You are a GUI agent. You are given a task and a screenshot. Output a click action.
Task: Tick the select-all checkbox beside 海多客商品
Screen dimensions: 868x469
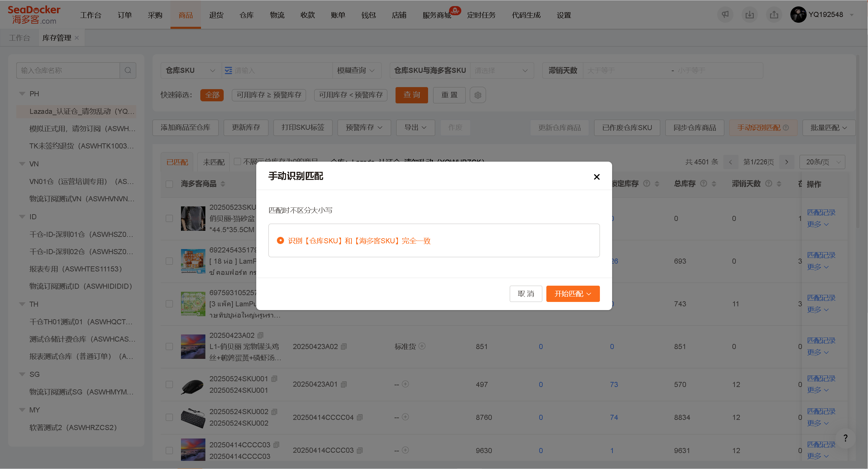169,184
